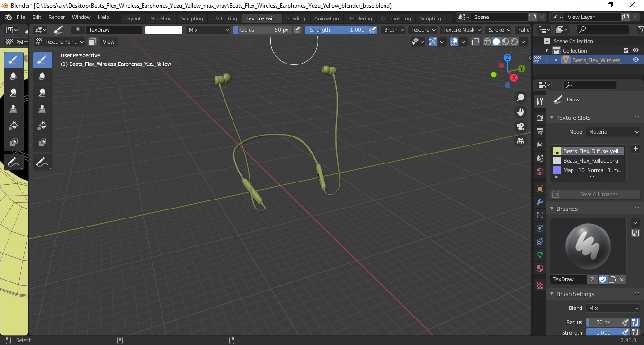Switch to the Shading workspace tab
644x345 pixels.
tap(295, 18)
